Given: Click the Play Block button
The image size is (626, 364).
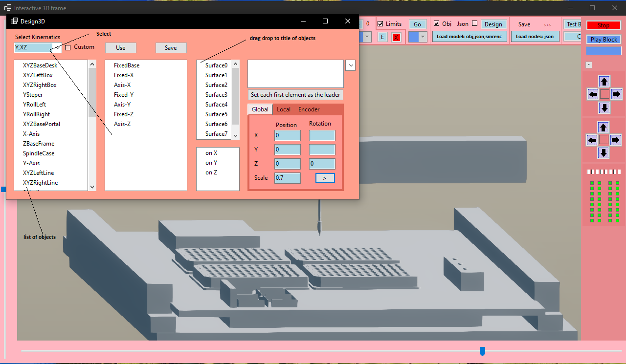Looking at the screenshot, I should click(604, 40).
